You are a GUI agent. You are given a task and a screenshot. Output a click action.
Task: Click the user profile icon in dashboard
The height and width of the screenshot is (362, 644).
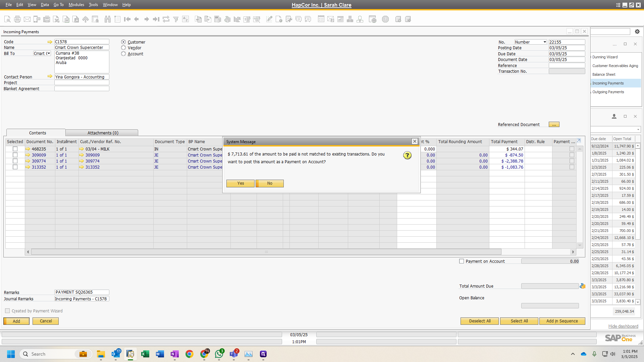click(614, 116)
